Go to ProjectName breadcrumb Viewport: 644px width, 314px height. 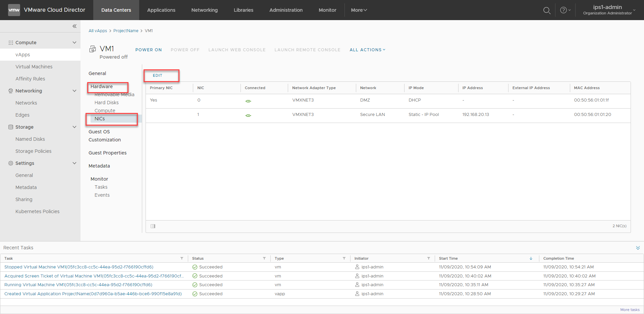126,31
